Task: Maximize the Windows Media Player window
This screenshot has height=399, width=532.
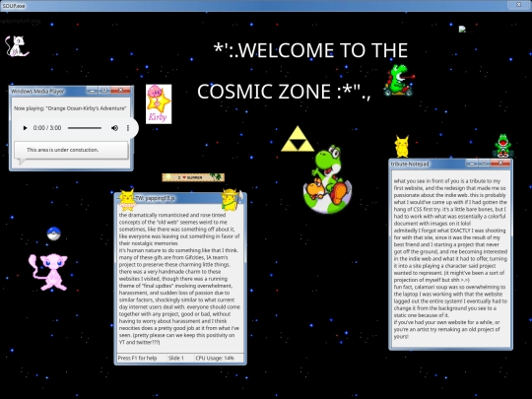Action: [x=104, y=90]
